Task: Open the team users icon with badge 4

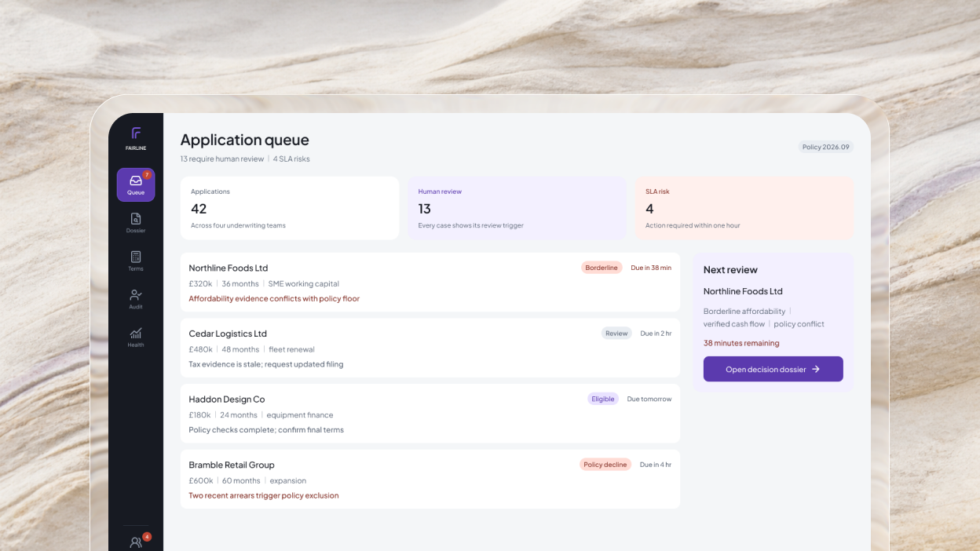Action: pyautogui.click(x=136, y=542)
